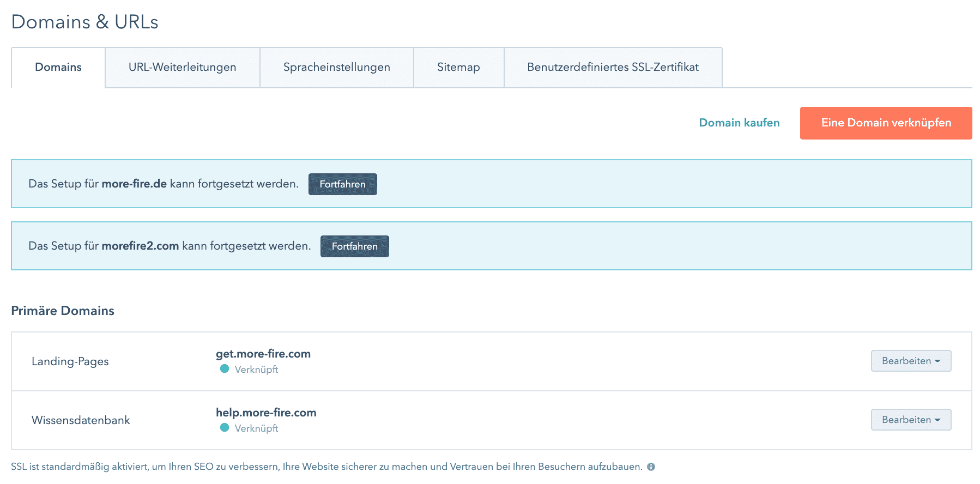This screenshot has width=980, height=484.
Task: Click the Primäre Domains heading
Action: click(63, 311)
